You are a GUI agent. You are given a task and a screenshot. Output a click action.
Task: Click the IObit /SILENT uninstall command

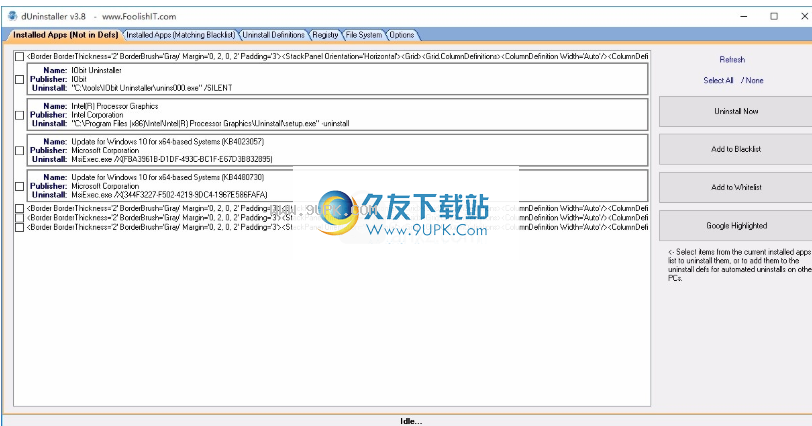coord(152,88)
